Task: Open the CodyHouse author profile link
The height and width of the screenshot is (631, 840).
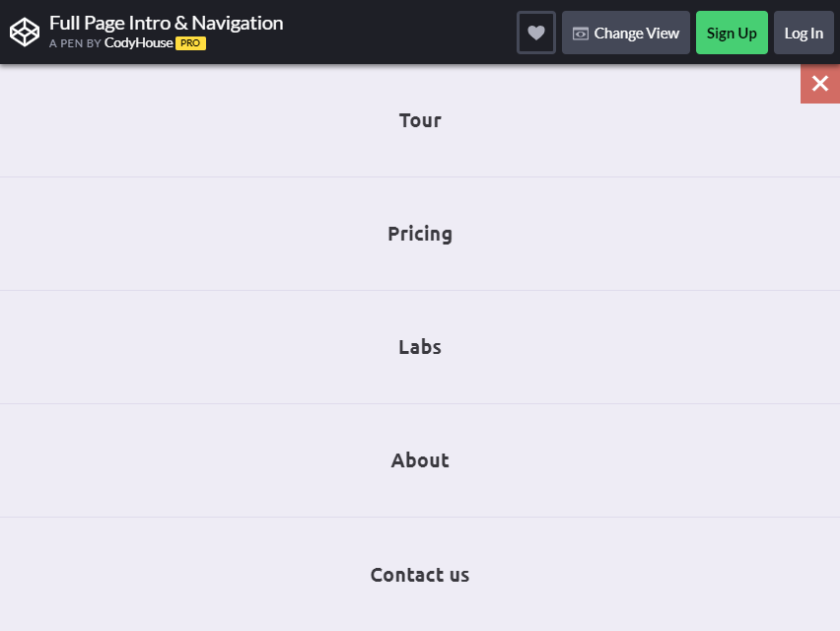Action: coord(139,42)
